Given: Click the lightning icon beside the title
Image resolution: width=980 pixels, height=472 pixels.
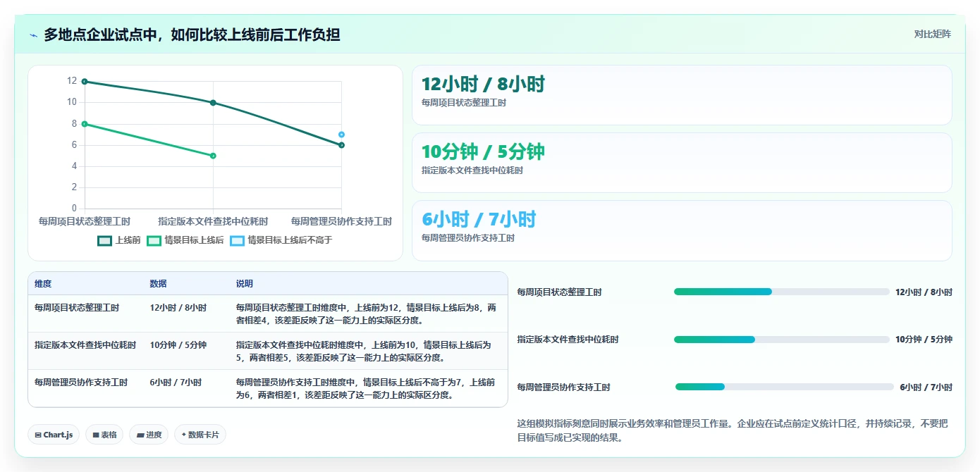Looking at the screenshot, I should (x=34, y=35).
